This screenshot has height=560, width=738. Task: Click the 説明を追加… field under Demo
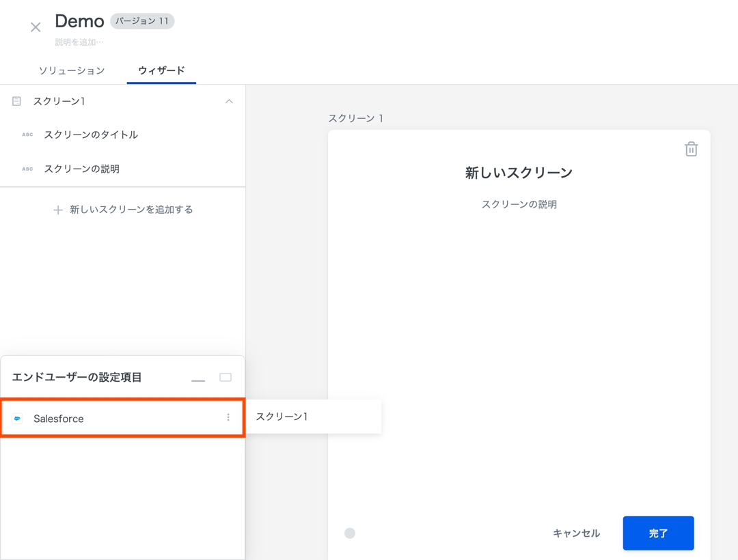80,42
